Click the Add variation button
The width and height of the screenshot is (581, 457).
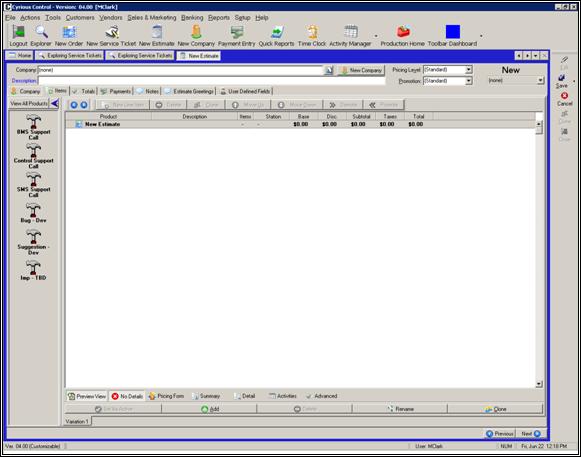[x=209, y=409]
